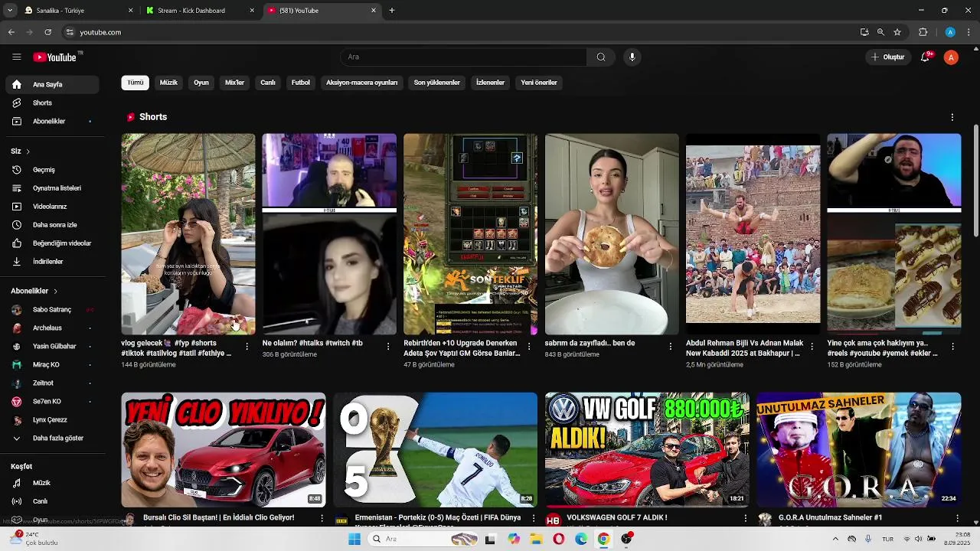Go to Ana Sayfa home
The height and width of the screenshot is (551, 980).
coord(52,84)
